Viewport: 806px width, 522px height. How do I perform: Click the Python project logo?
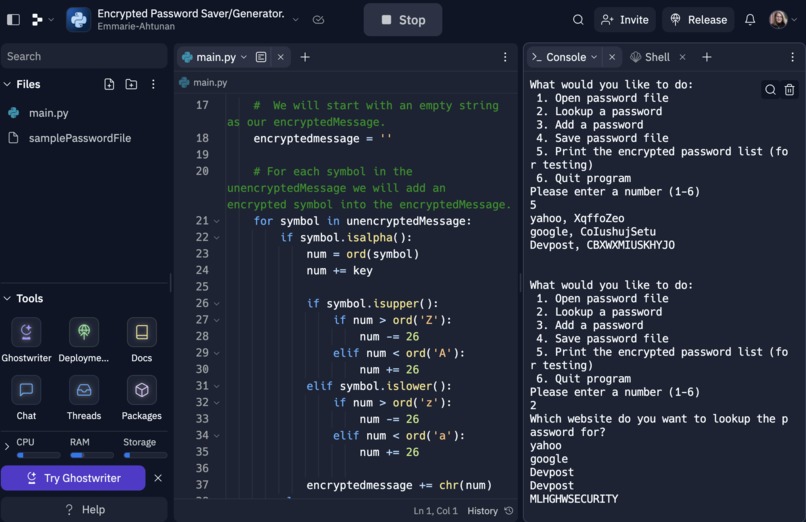point(79,20)
